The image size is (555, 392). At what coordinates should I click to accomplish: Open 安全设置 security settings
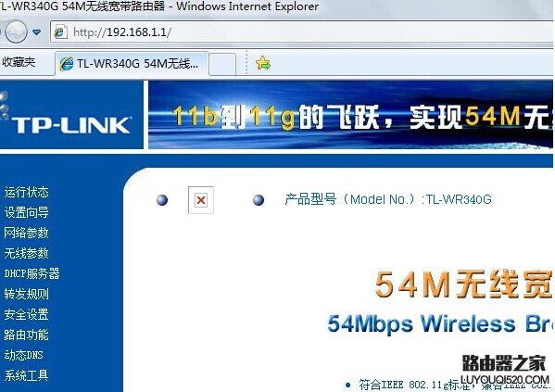[x=26, y=314]
